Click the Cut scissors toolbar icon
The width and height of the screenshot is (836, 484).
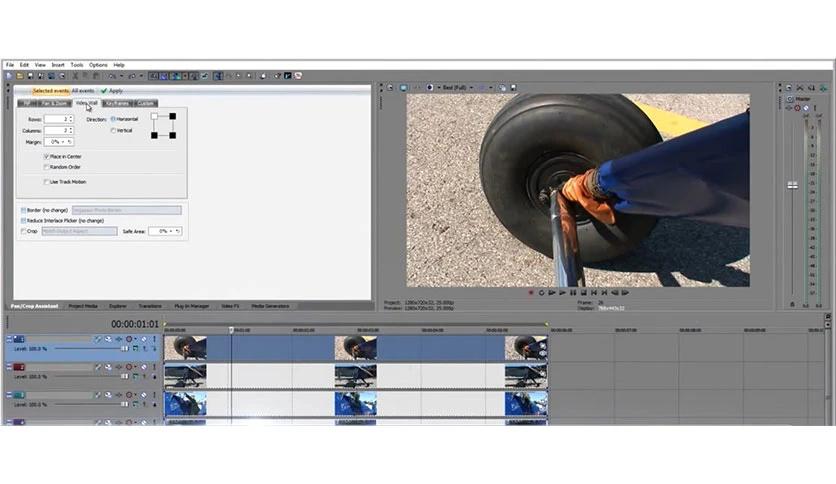click(x=75, y=76)
